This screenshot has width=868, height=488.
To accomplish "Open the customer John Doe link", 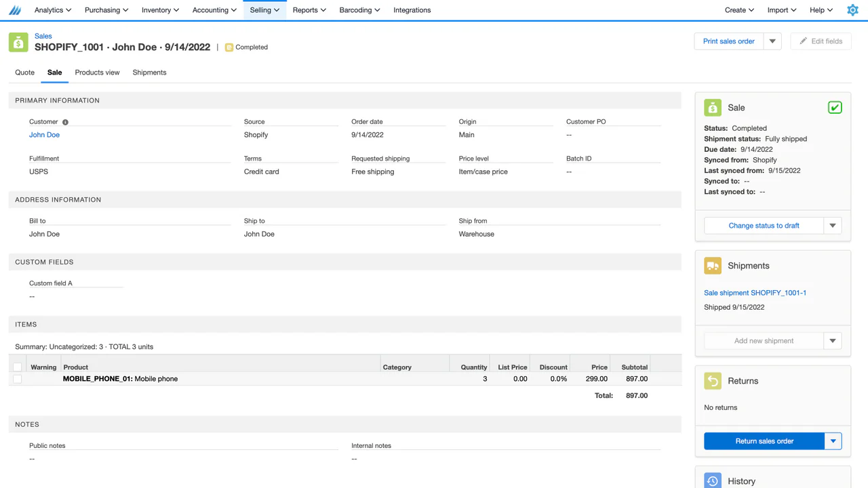I will (44, 134).
